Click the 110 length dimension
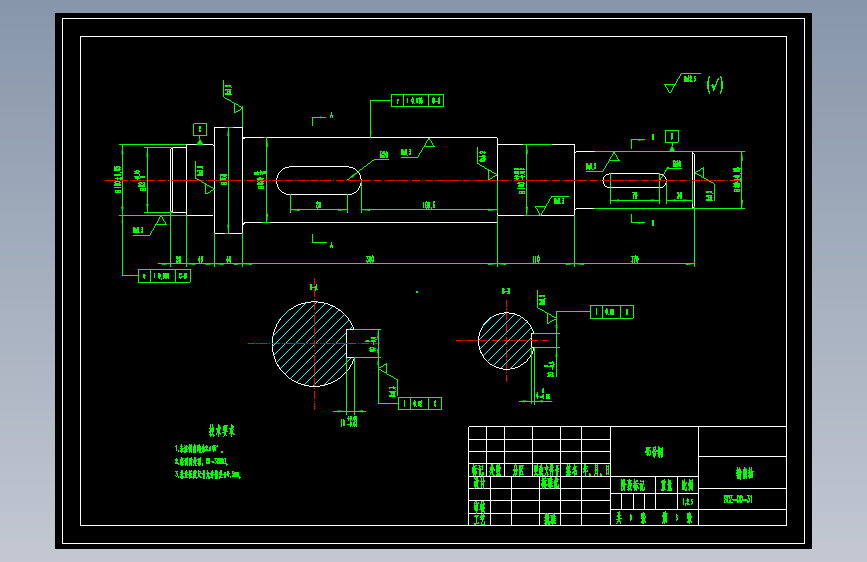 [536, 259]
